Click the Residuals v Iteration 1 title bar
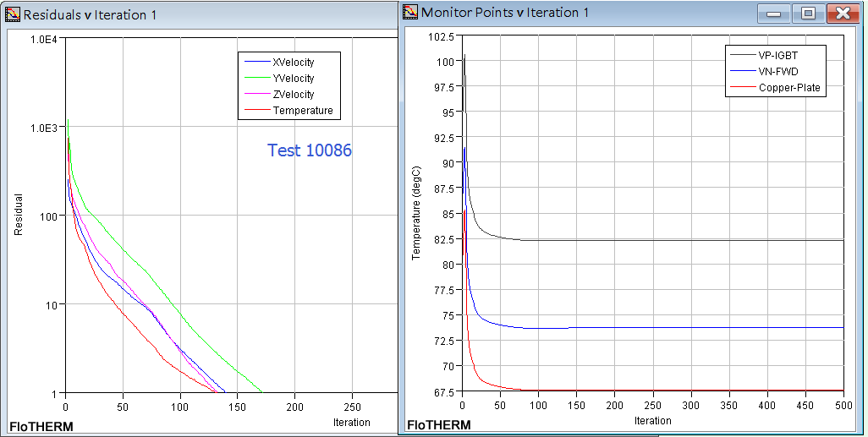This screenshot has width=868, height=437. pyautogui.click(x=200, y=14)
